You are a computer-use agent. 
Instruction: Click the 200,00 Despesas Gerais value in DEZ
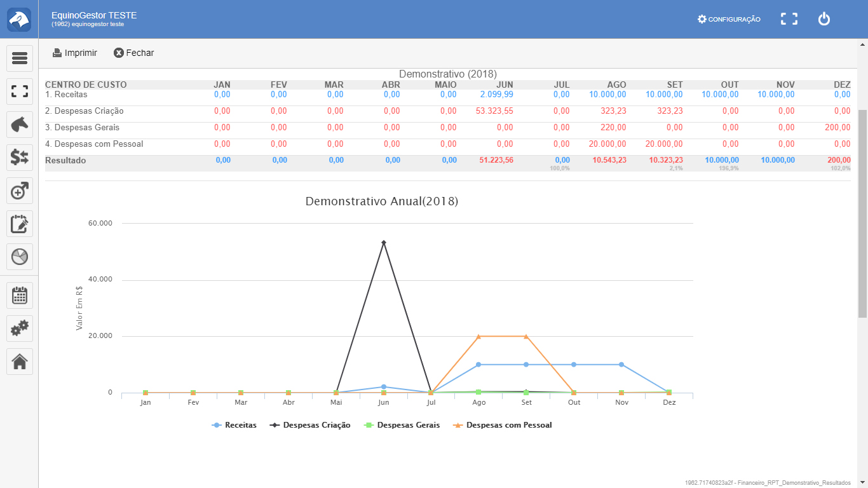[x=839, y=127]
